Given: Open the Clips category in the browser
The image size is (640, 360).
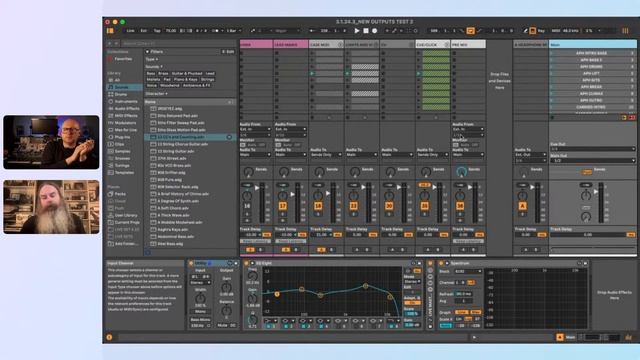Looking at the screenshot, I should (x=120, y=144).
